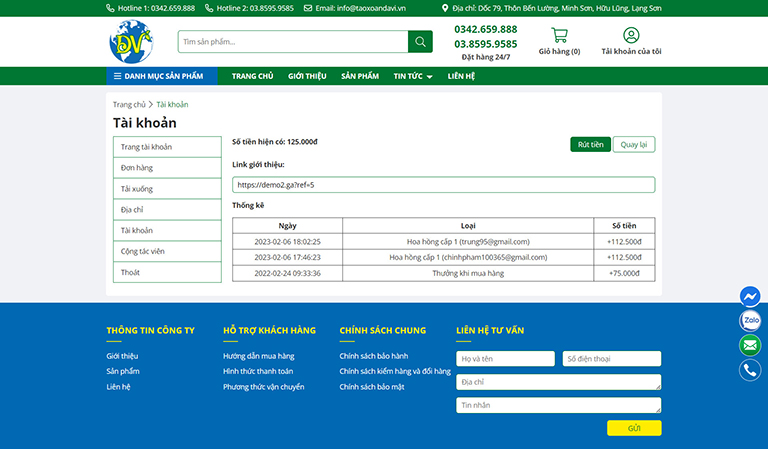The image size is (768, 449).
Task: Click the 03.8595.9585 header phone number
Action: coord(486,44)
